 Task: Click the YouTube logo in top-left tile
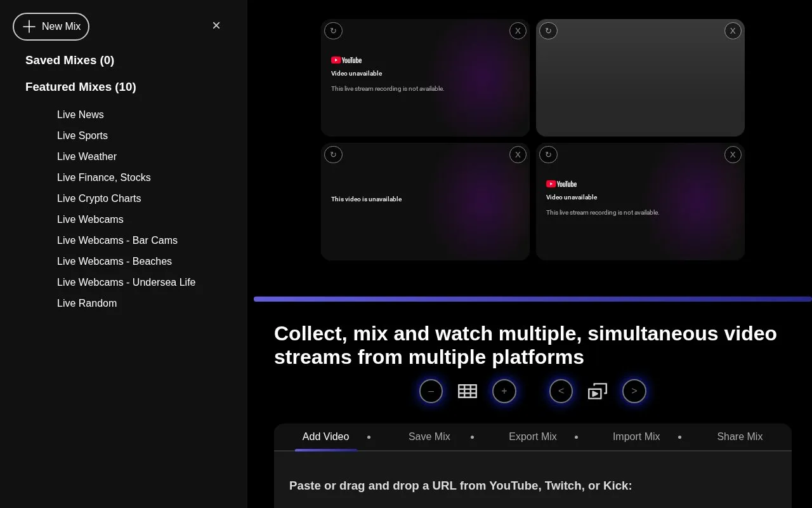[346, 60]
